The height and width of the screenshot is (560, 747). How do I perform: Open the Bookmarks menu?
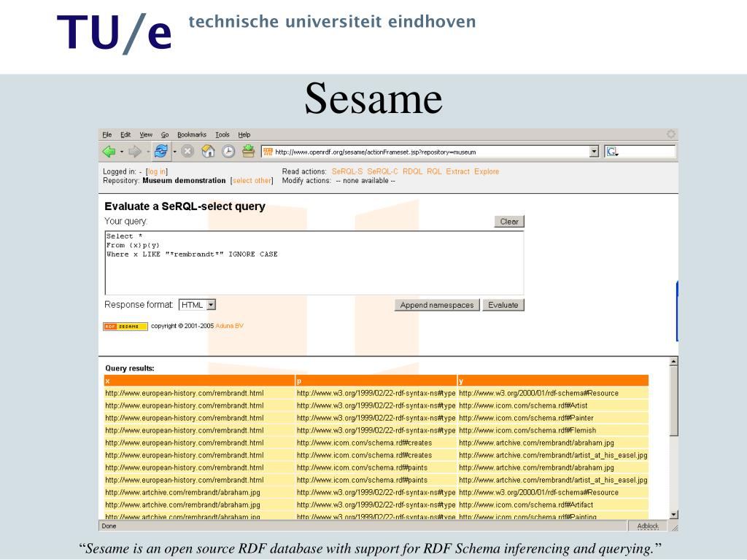(x=192, y=135)
